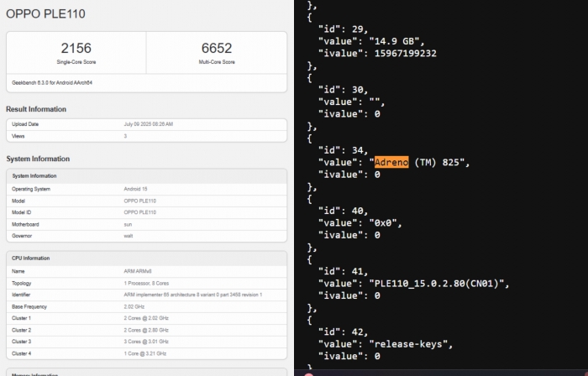Click the Result Information heading
The image size is (588, 376).
coord(36,109)
